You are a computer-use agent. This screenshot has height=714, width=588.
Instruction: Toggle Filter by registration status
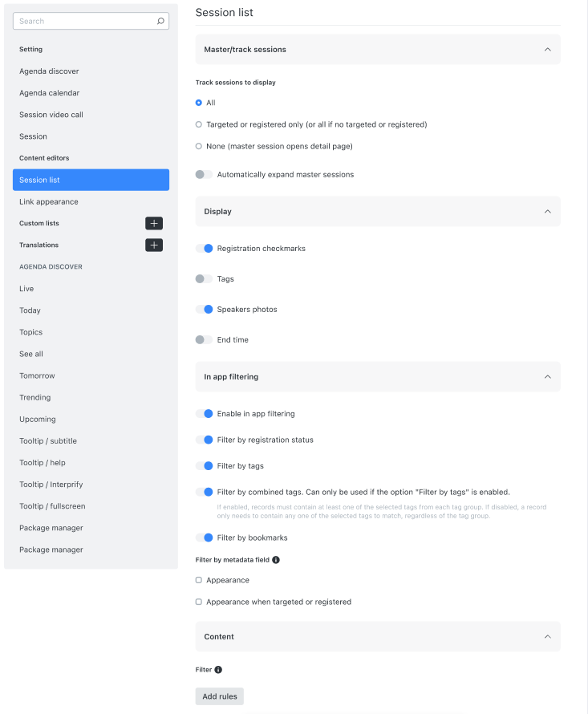click(204, 440)
